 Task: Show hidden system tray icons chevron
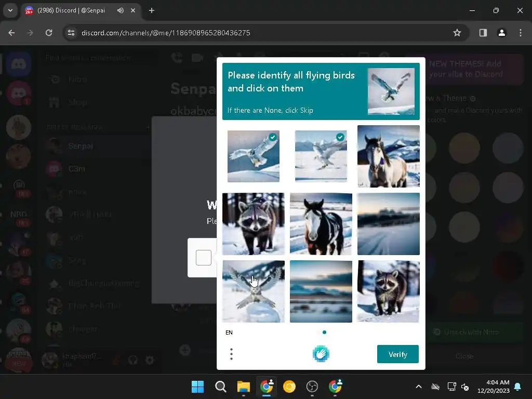coord(419,387)
